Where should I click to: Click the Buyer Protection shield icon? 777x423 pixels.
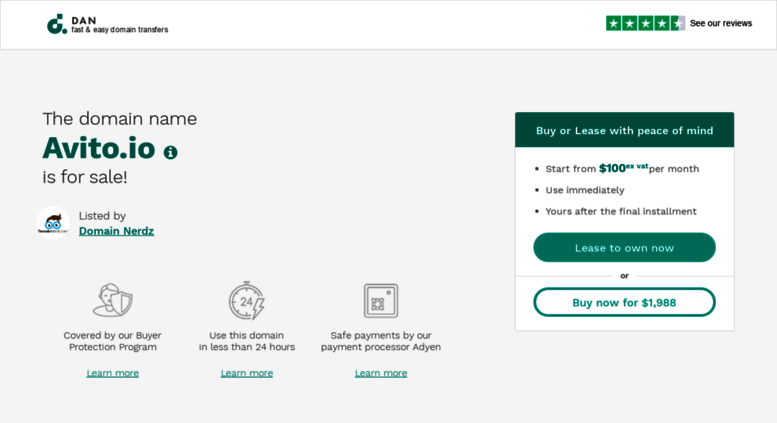tap(112, 300)
